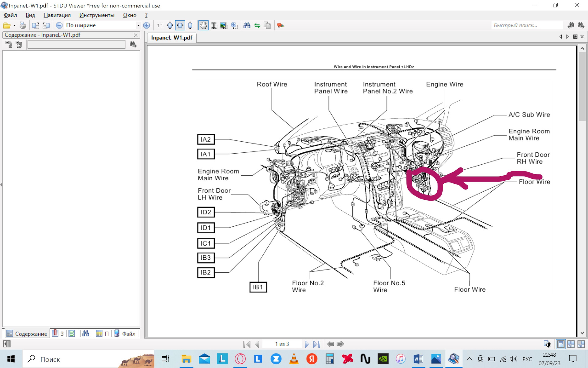Click the Быстрый поиск search field
This screenshot has width=588, height=368.
point(527,25)
